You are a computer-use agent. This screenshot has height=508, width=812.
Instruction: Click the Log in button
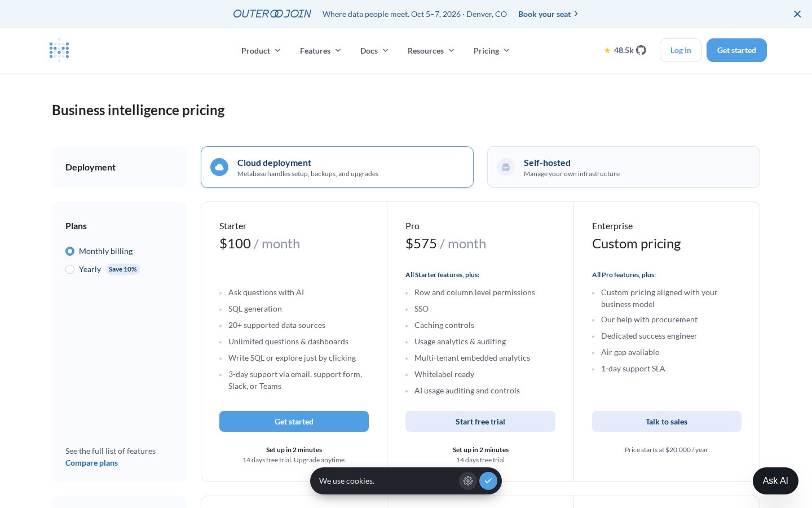click(x=681, y=50)
